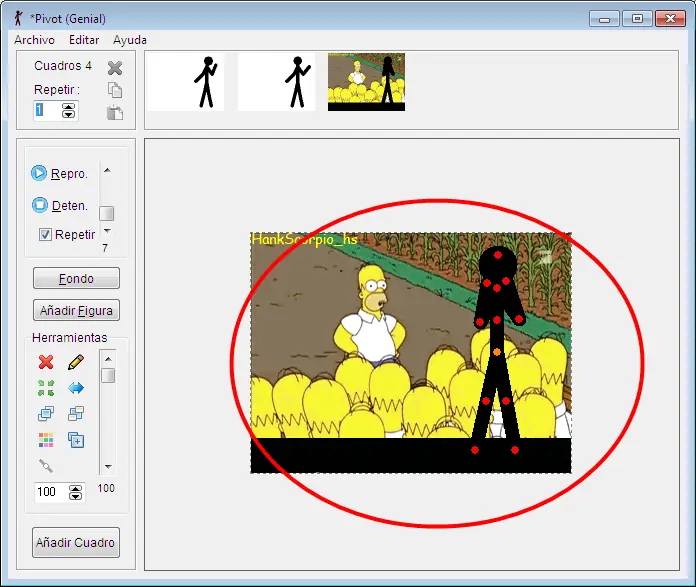This screenshot has width=696, height=587.
Task: Adjust the Repetir frame stepper arrows
Action: point(68,110)
